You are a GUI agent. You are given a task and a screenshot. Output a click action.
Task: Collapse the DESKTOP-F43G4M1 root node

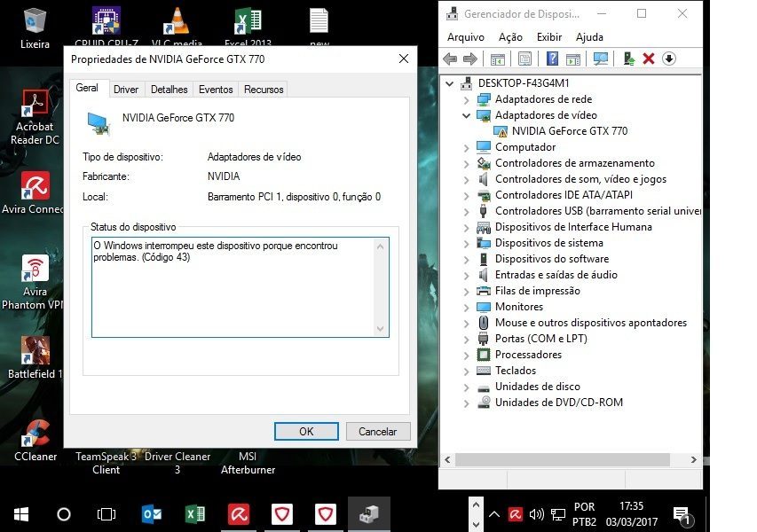[x=449, y=83]
